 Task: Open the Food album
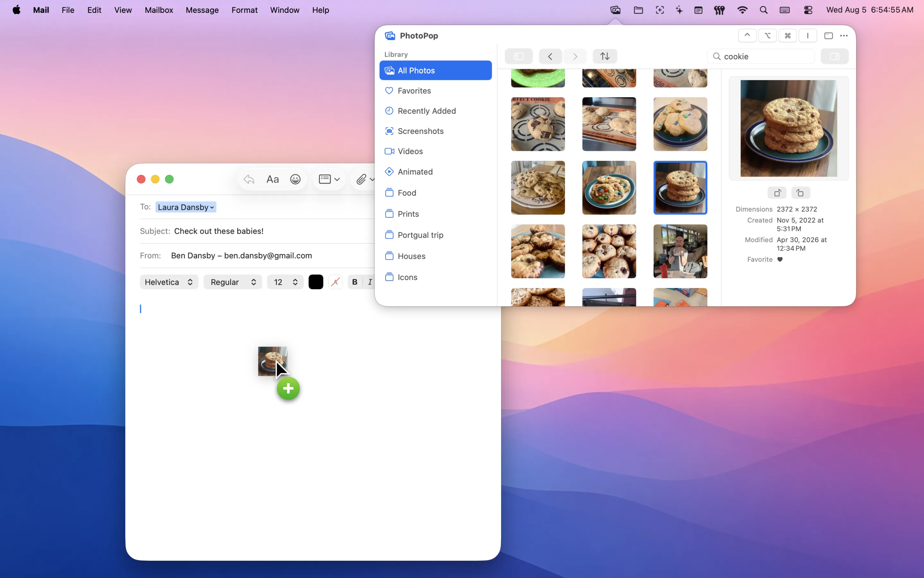435,193
